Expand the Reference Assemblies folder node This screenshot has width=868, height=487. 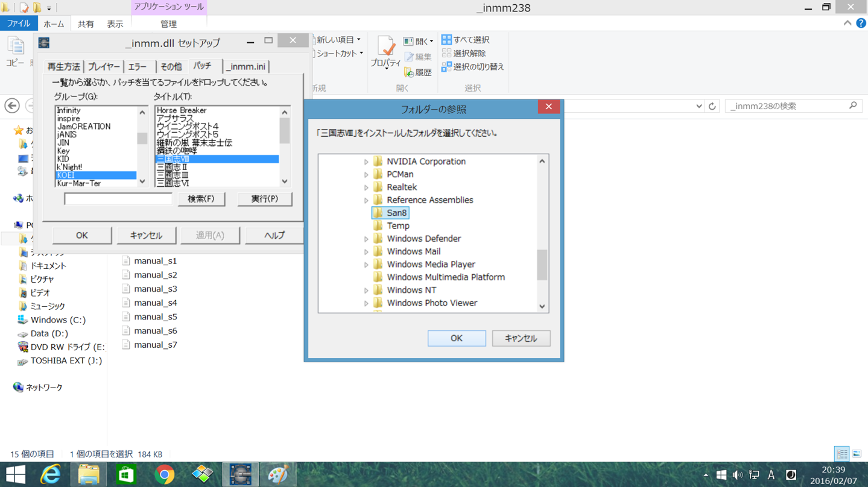tap(366, 201)
